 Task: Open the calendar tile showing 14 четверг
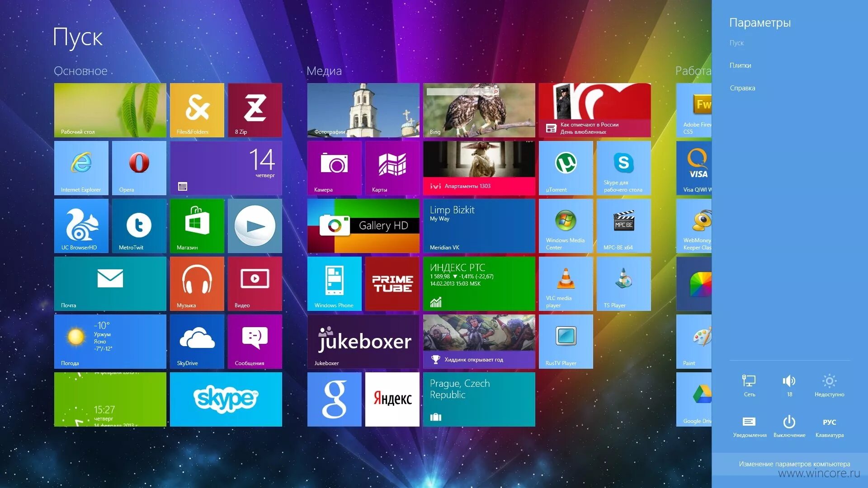point(226,168)
